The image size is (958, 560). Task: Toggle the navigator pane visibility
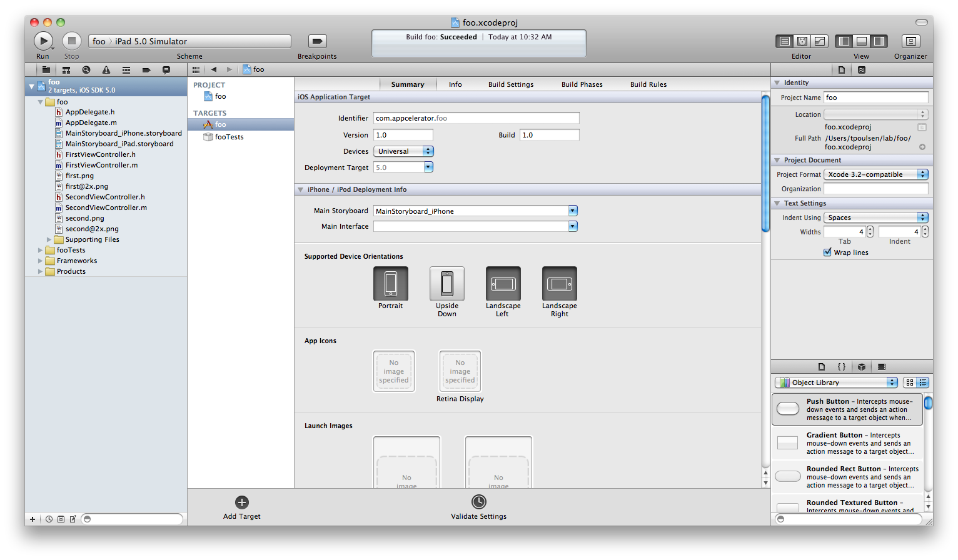coord(844,41)
